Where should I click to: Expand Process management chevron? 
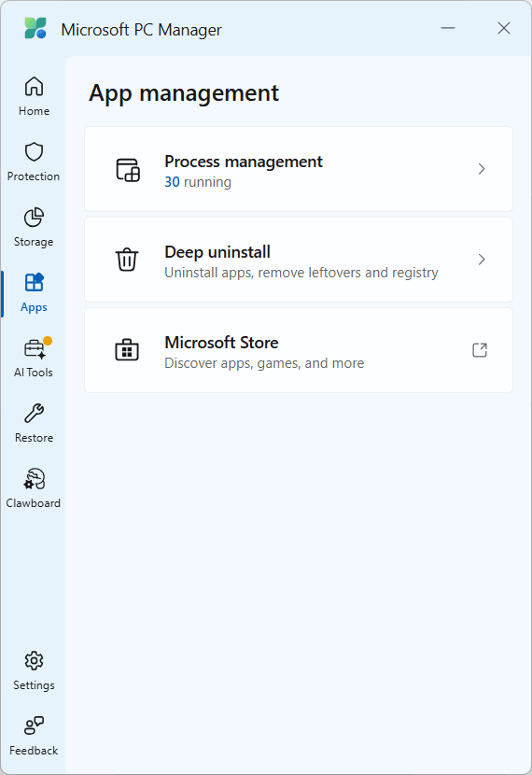482,169
